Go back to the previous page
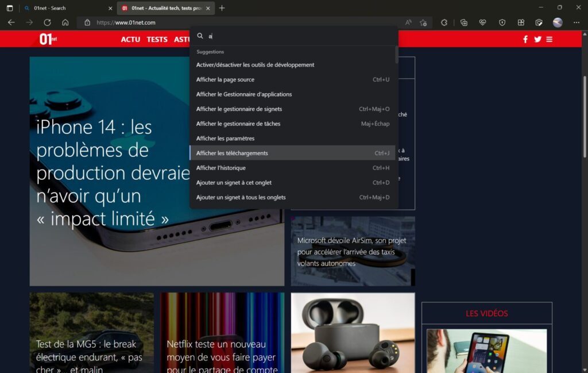 11,22
